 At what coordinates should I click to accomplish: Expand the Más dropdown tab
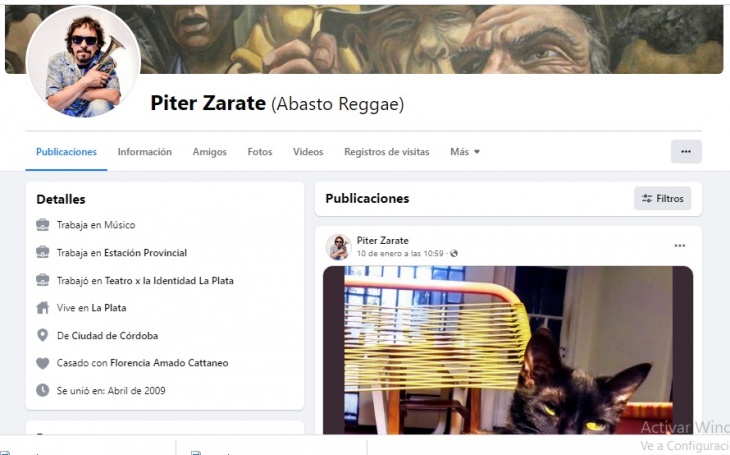coord(465,152)
